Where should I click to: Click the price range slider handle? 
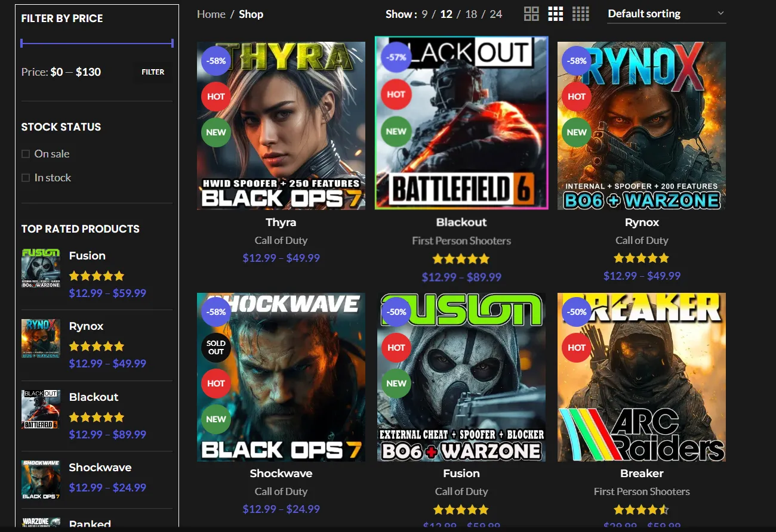(22, 43)
